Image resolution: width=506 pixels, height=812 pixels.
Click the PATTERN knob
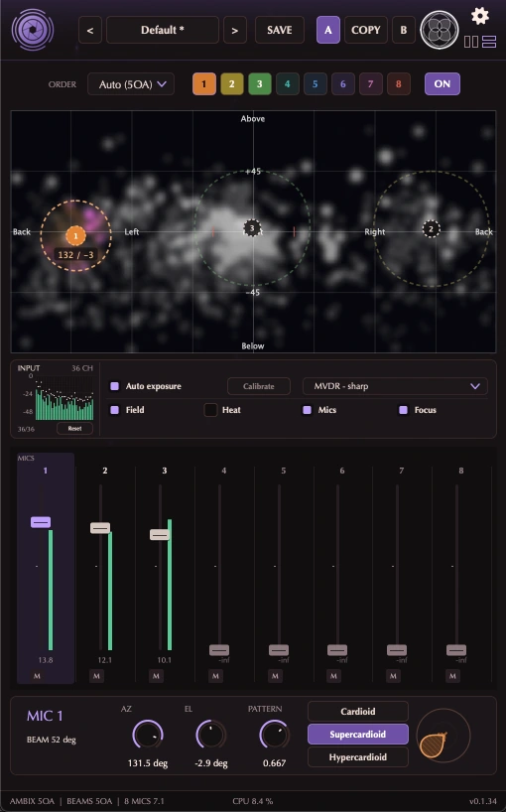[274, 735]
